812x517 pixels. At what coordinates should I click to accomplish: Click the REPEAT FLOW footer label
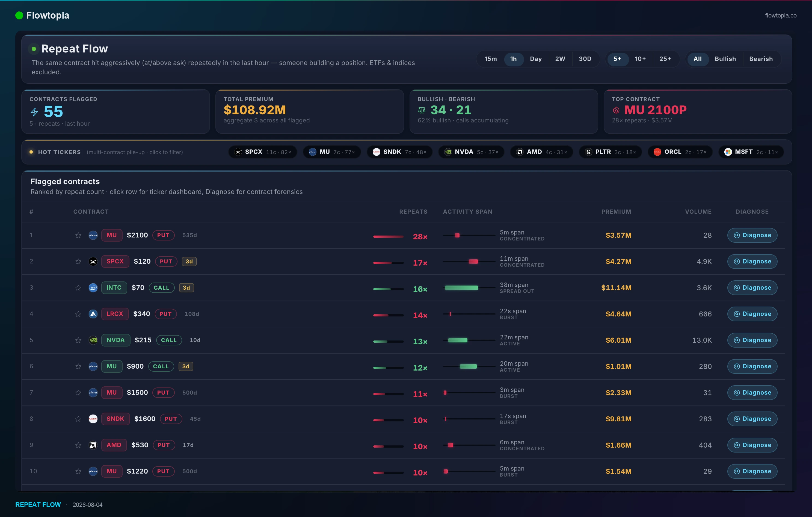pos(38,505)
